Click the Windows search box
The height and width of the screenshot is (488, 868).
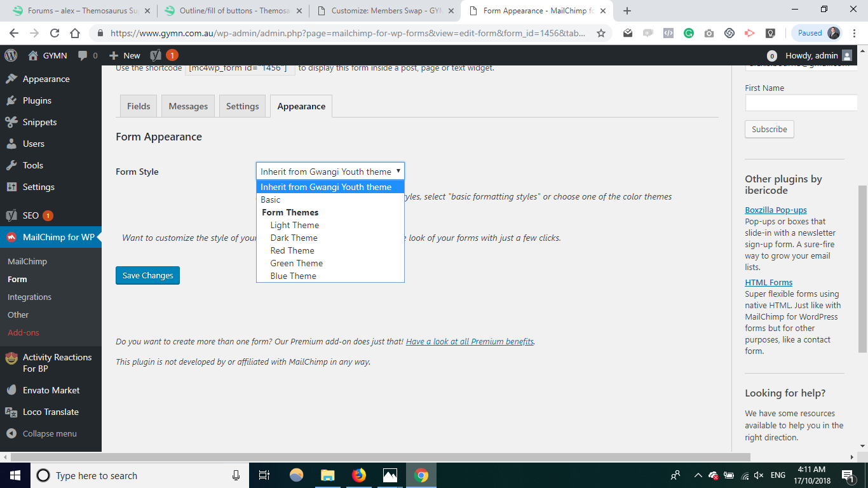[140, 475]
